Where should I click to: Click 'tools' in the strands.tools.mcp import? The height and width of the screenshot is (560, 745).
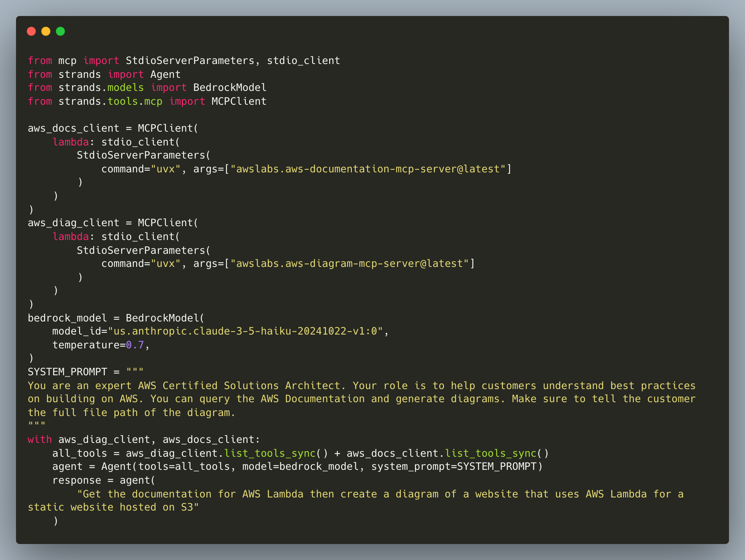pos(123,101)
